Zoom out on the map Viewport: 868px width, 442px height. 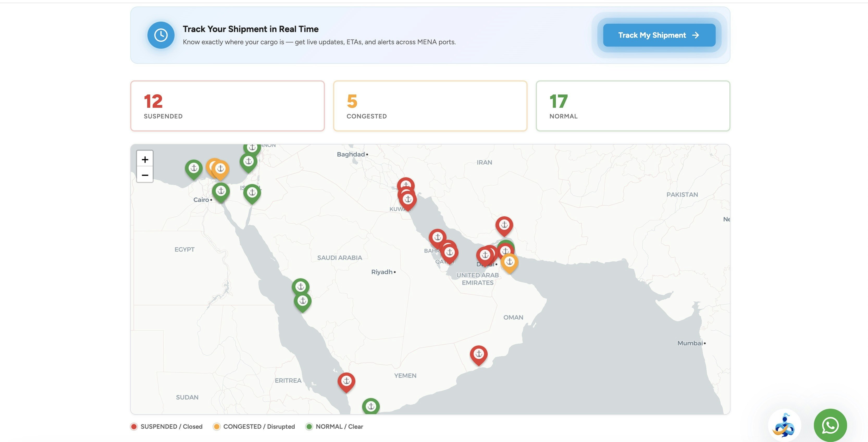point(145,175)
